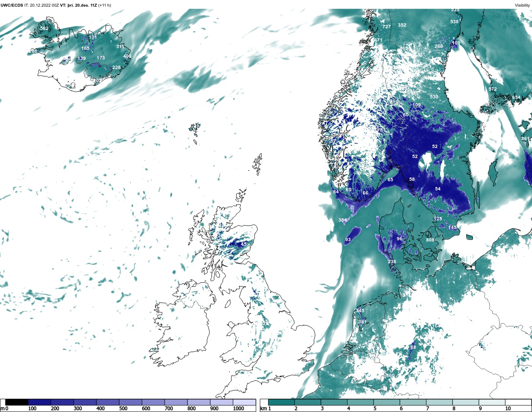Click the 3–4 km legend color swatch

coord(334,402)
